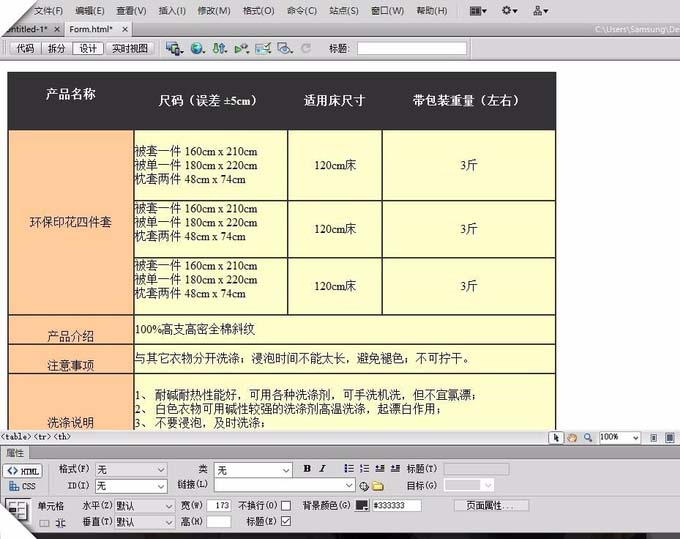The height and width of the screenshot is (539, 680).
Task: Expand the Class dropdown
Action: pos(252,470)
